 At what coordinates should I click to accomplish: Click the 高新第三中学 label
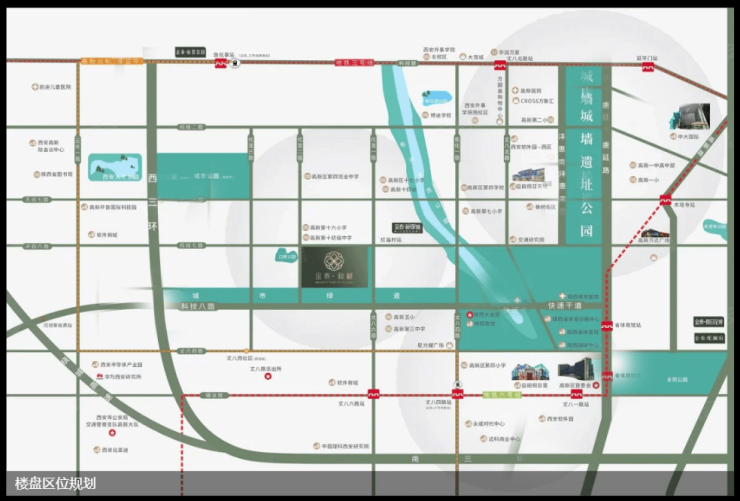click(x=409, y=329)
